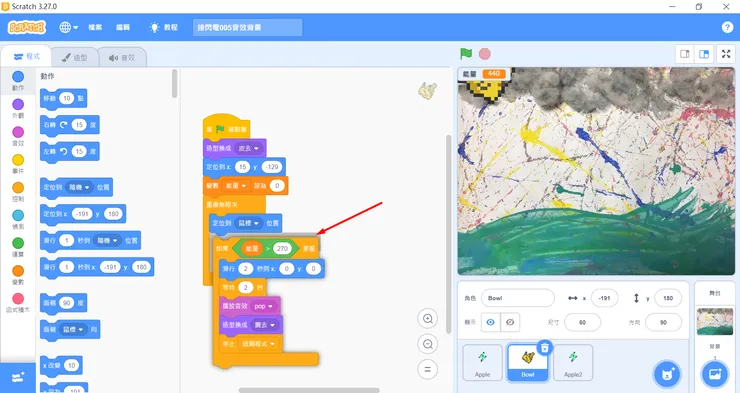Select the orange 變數 Variables category
The width and height of the screenshot is (740, 393).
point(18,275)
